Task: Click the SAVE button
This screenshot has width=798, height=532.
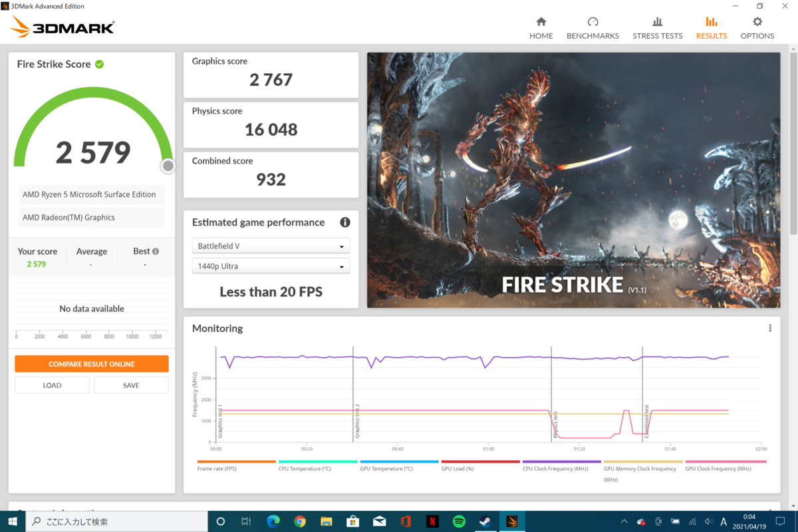Action: tap(131, 385)
